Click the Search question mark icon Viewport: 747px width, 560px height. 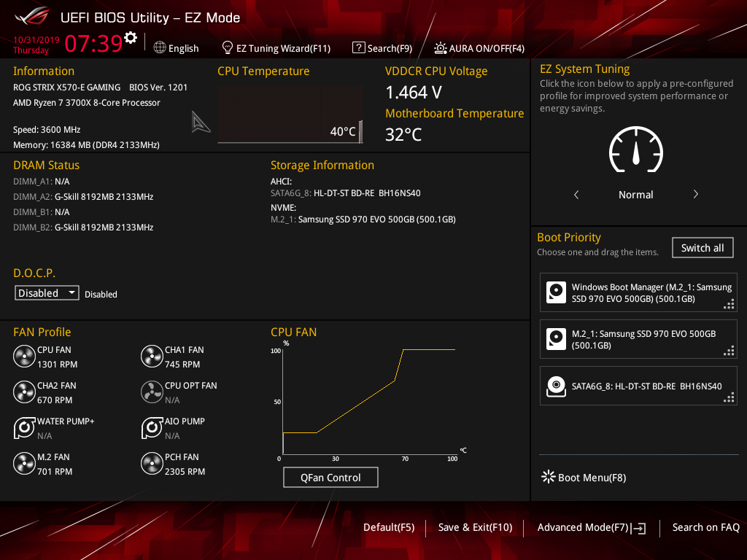click(x=358, y=47)
